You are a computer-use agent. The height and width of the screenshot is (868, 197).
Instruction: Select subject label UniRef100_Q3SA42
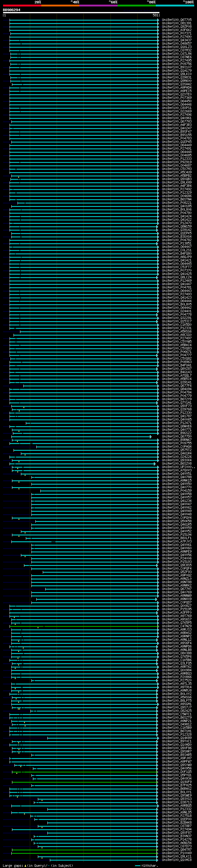pyautogui.click(x=176, y=84)
